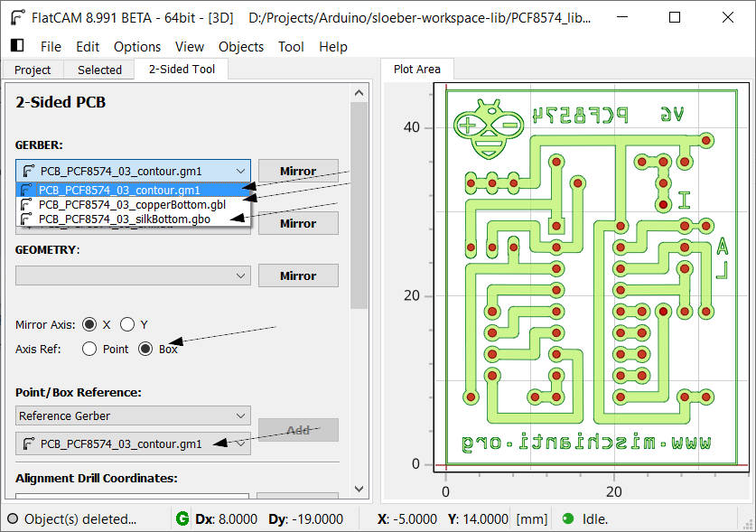The image size is (756, 532).
Task: Select the Y mirror axis option
Action: point(128,324)
